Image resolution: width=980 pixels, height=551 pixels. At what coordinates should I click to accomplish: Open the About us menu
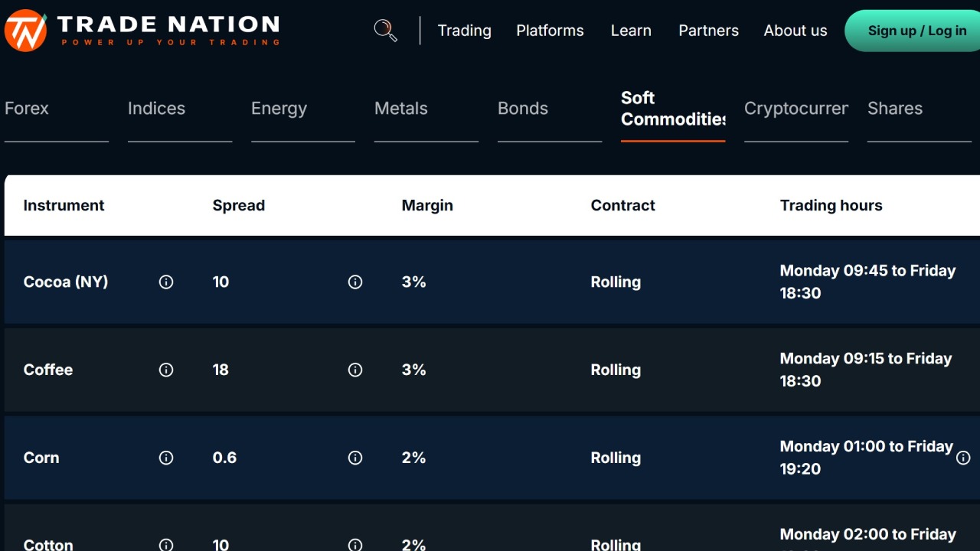tap(795, 31)
